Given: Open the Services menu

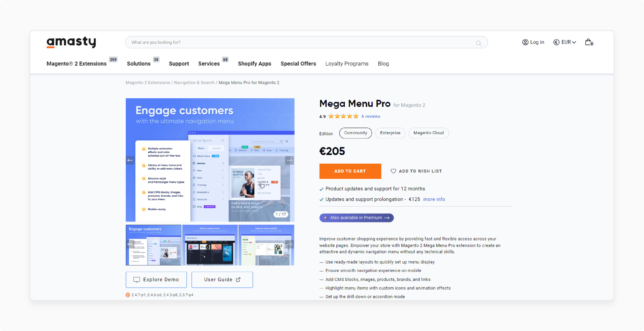Looking at the screenshot, I should click(209, 64).
